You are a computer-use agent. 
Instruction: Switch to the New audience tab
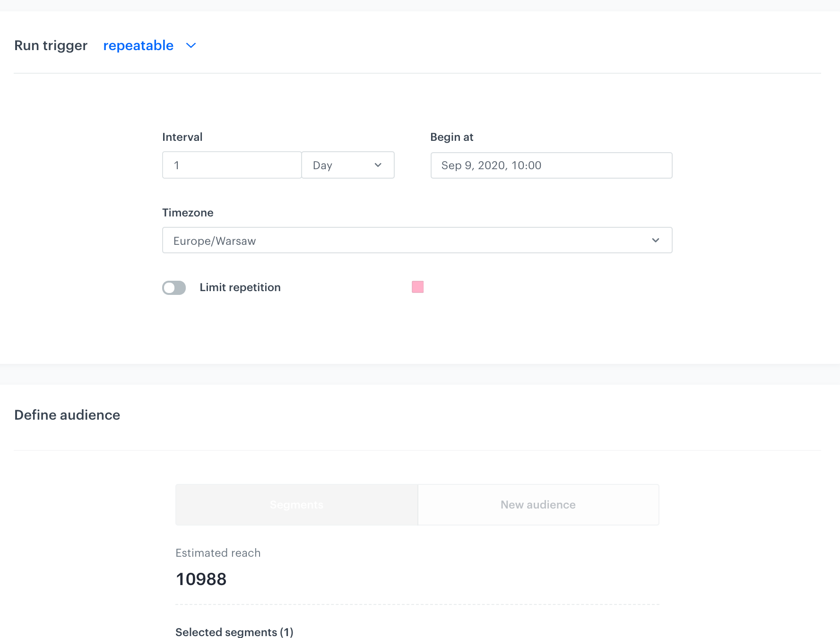(x=537, y=504)
